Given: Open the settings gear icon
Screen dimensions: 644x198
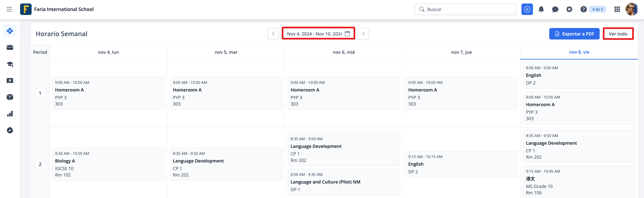Looking at the screenshot, I should point(569,9).
